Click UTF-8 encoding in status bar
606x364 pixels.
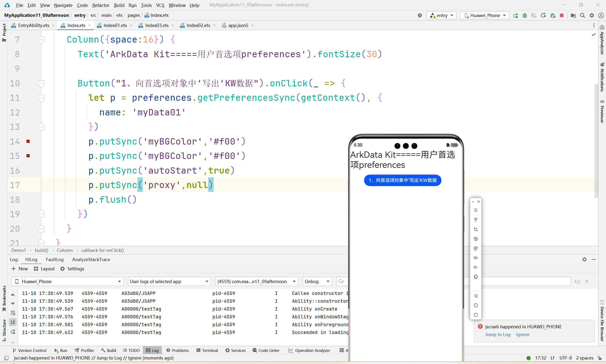566,358
